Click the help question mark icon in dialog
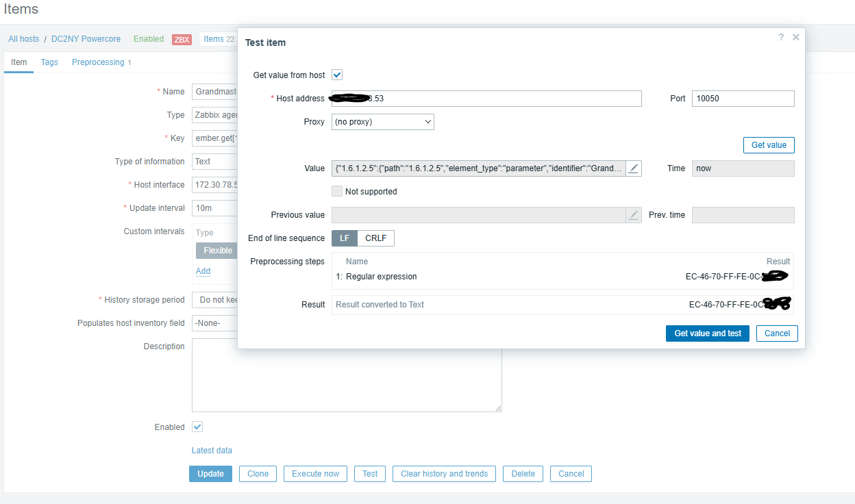855x504 pixels. pyautogui.click(x=781, y=38)
